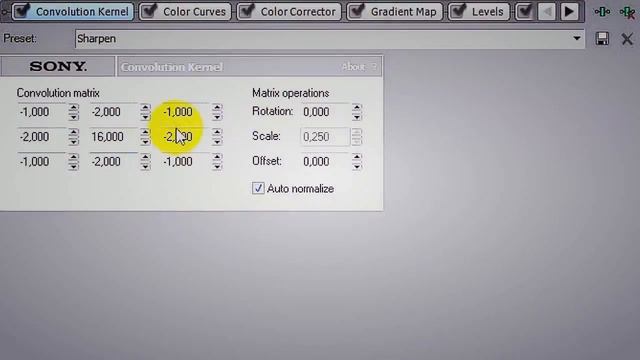The width and height of the screenshot is (640, 360).
Task: Increase the bottom-left matrix value
Action: tap(73, 158)
